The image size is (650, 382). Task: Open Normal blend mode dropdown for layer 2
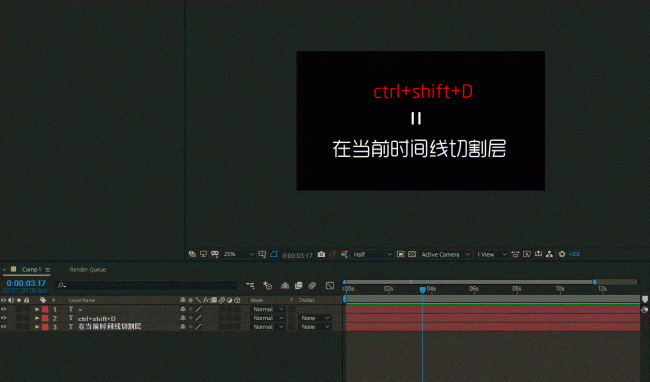coord(268,318)
